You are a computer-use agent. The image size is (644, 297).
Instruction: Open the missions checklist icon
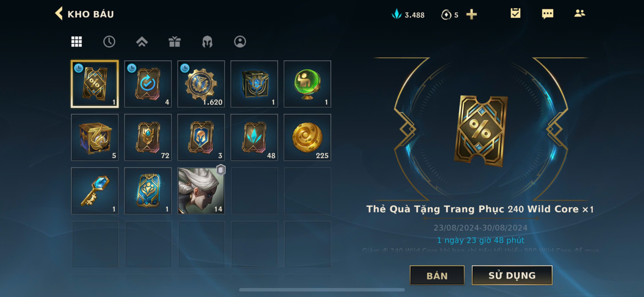click(515, 13)
